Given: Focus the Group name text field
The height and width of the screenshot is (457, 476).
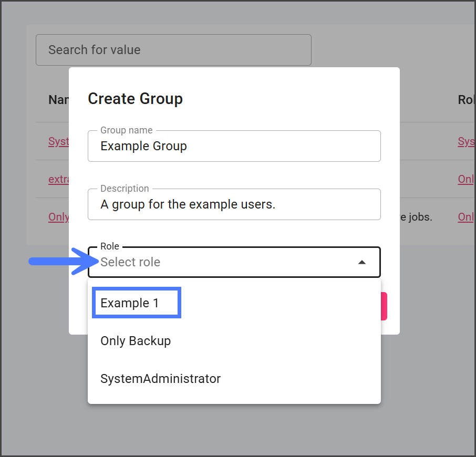Looking at the screenshot, I should 234,146.
